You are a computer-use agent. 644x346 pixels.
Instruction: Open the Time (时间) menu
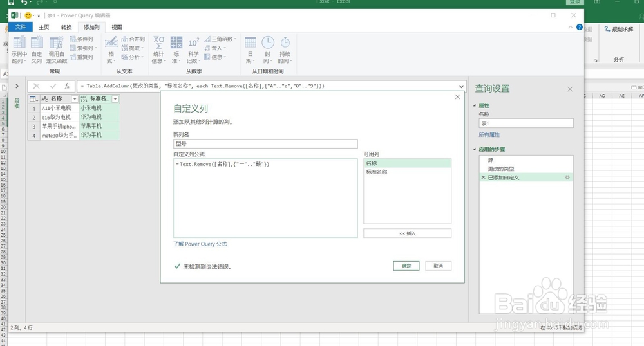(x=268, y=50)
